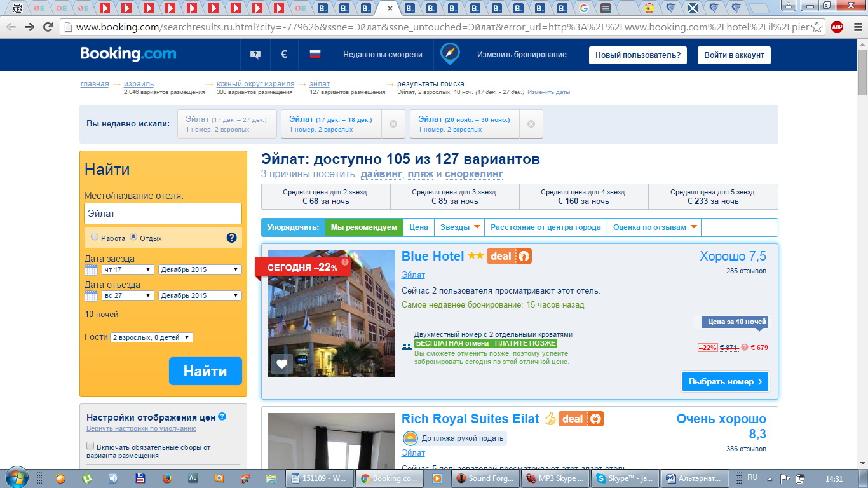Viewport: 868px width, 488px height.
Task: Open the Blue Hotel photo thumbnail
Action: point(332,314)
